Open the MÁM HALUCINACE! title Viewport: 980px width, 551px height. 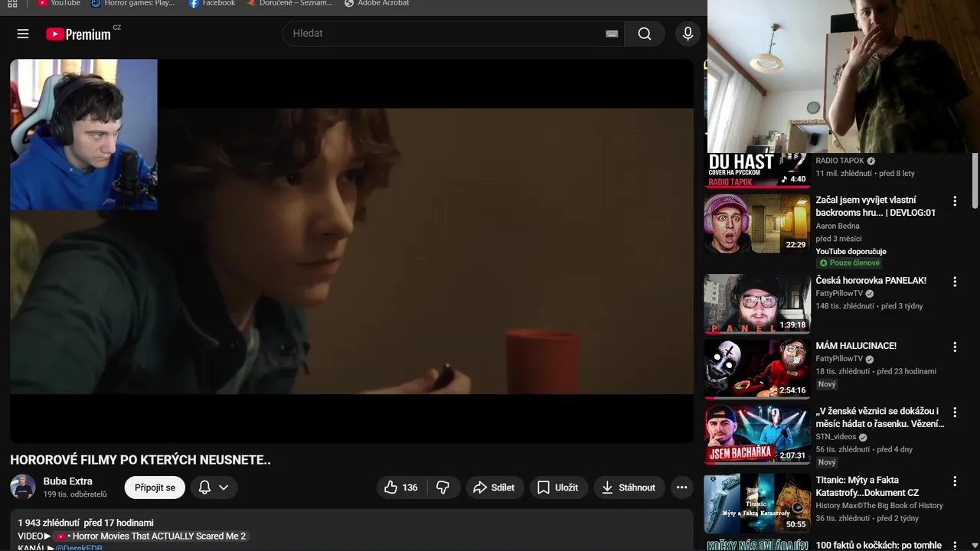tap(856, 346)
